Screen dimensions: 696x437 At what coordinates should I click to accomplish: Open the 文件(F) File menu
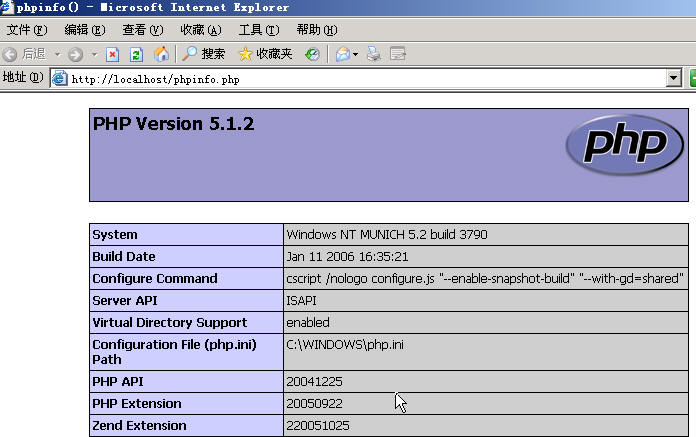coord(27,30)
